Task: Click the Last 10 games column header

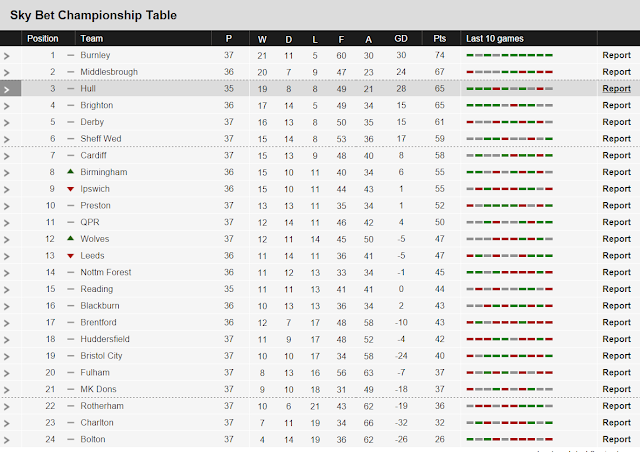Action: tap(495, 38)
